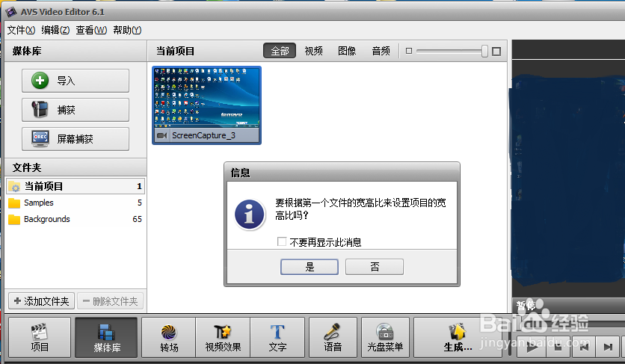Open the 语音 microphone section
625x364 pixels.
[x=333, y=337]
